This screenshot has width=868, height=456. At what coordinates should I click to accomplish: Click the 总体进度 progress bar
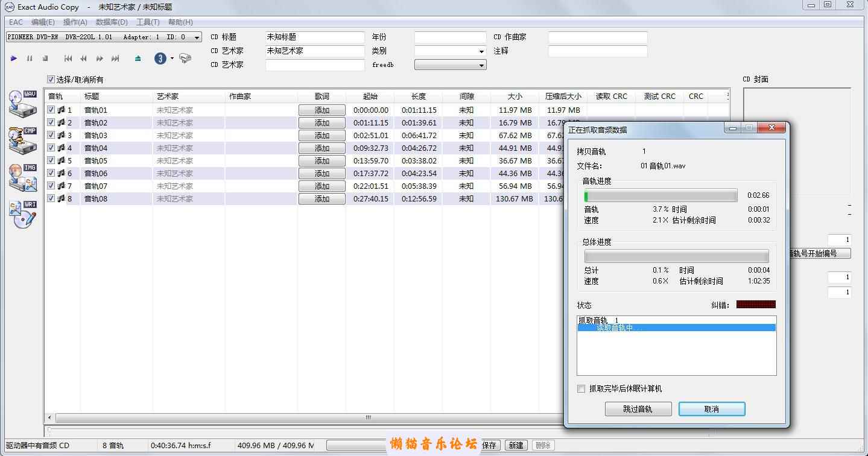(676, 256)
